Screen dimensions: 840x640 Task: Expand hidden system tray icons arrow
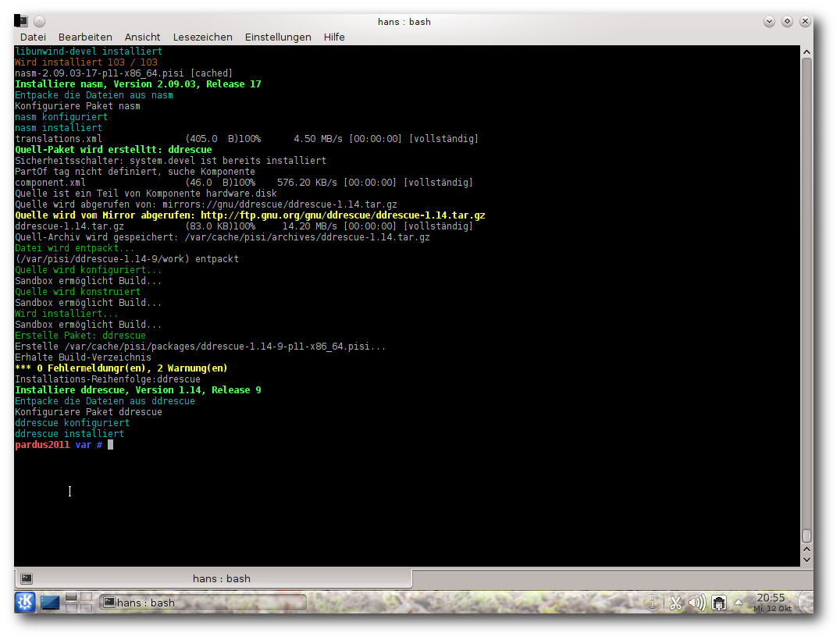tap(739, 603)
